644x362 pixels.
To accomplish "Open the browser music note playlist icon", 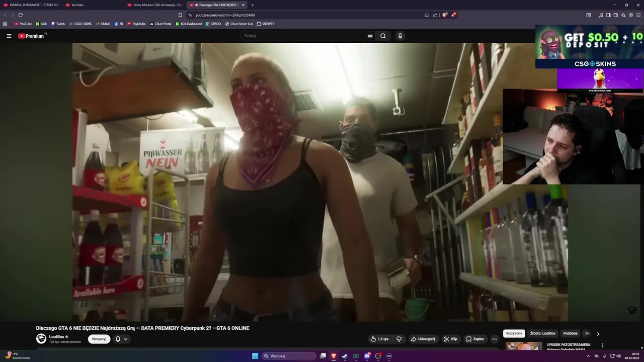I will click(x=601, y=15).
